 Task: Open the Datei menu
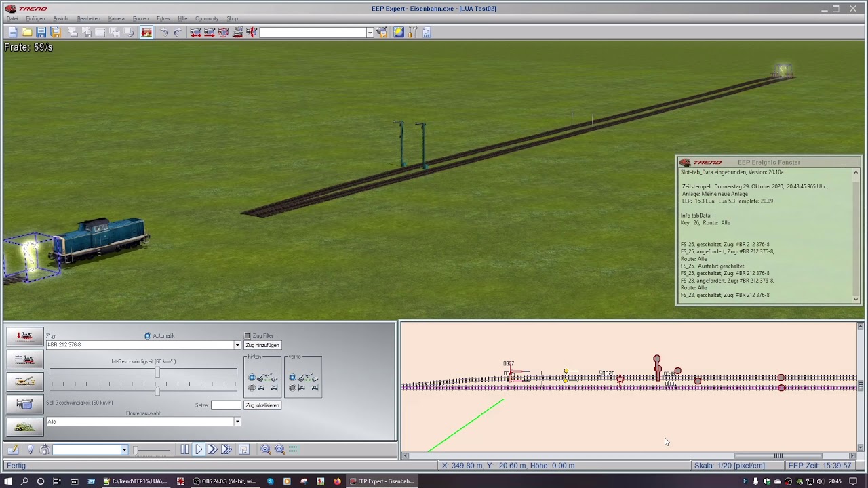click(12, 18)
